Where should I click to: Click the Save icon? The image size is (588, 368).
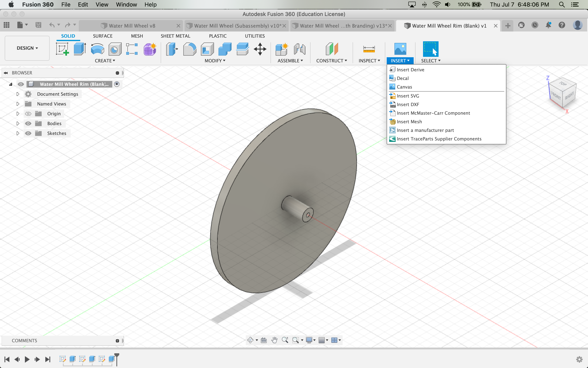click(38, 25)
